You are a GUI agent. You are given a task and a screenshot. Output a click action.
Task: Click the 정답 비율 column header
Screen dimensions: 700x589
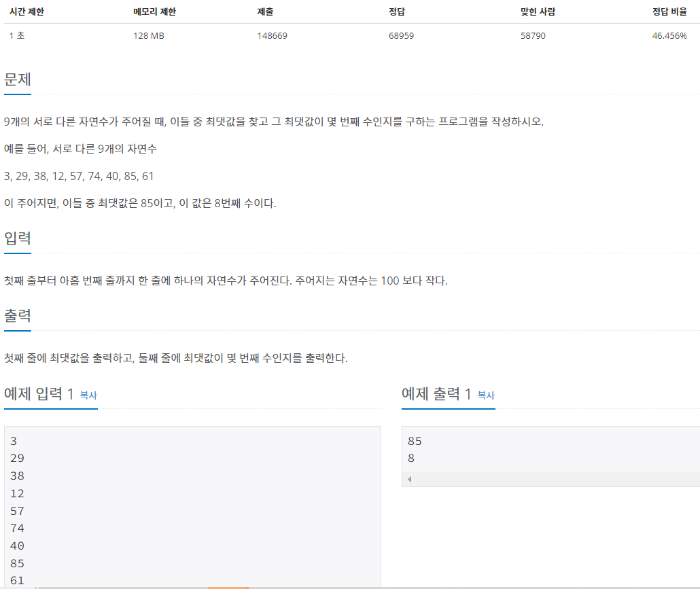[x=669, y=12]
